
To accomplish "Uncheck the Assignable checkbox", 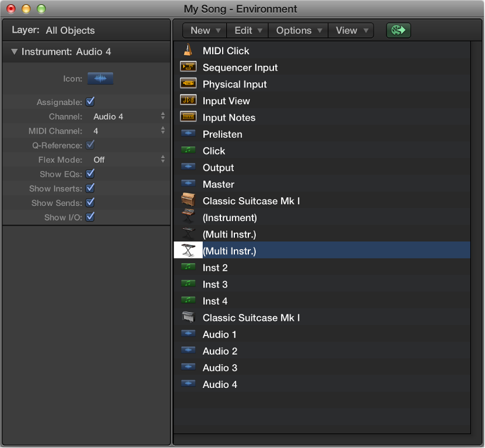I will [x=90, y=101].
